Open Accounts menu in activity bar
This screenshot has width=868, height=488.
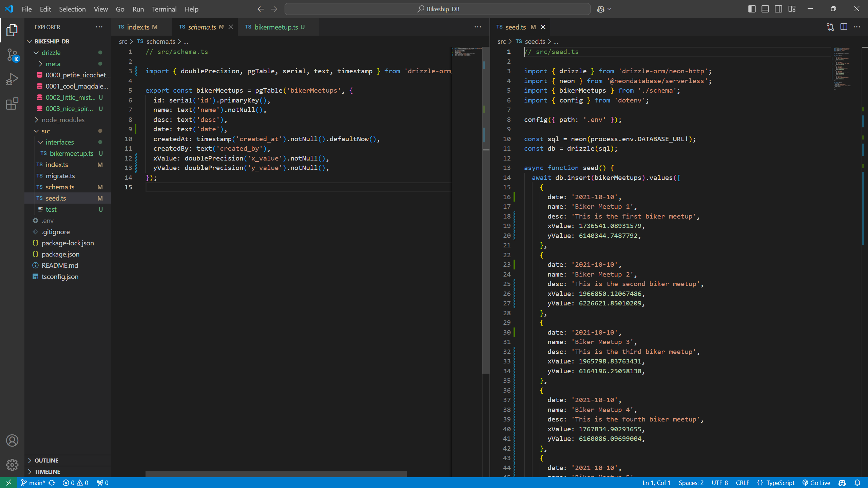click(x=12, y=440)
